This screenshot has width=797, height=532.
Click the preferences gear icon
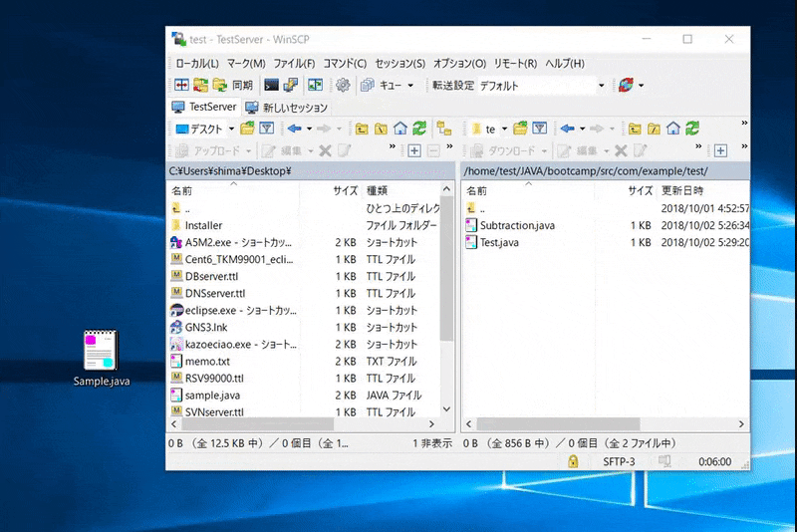[343, 86]
